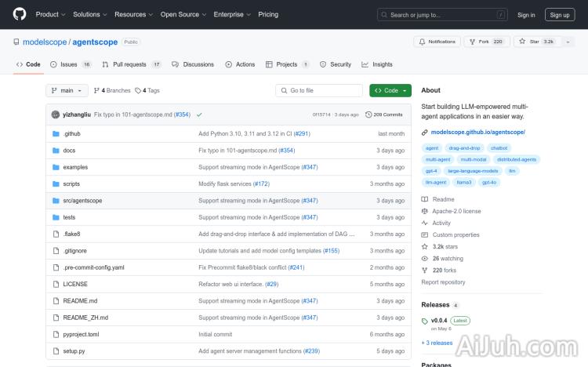Screen dimensions: 588x367
Task: Click the Sign up button
Action: 559,14
